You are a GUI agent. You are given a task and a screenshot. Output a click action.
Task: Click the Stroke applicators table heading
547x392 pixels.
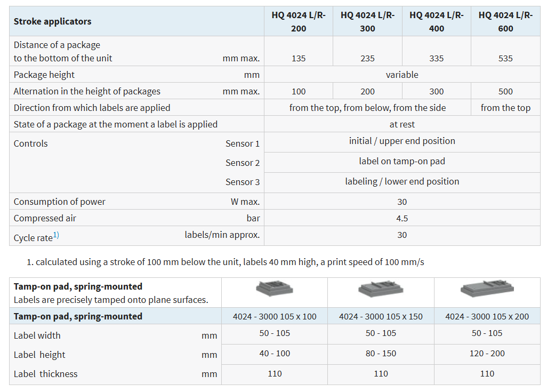click(x=52, y=21)
